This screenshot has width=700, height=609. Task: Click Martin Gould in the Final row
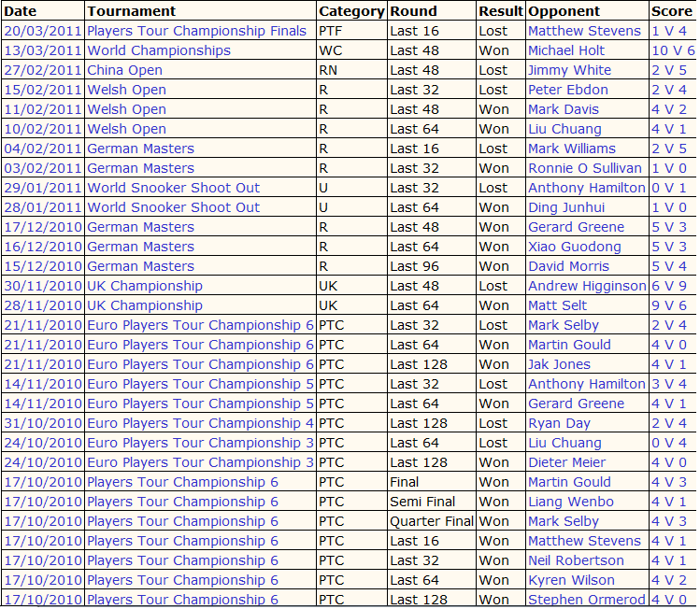point(569,482)
